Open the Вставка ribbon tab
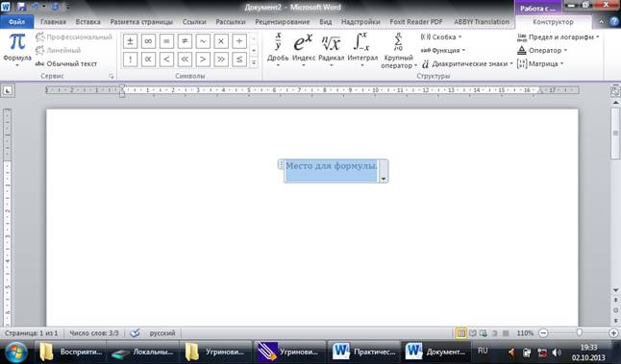 [87, 22]
